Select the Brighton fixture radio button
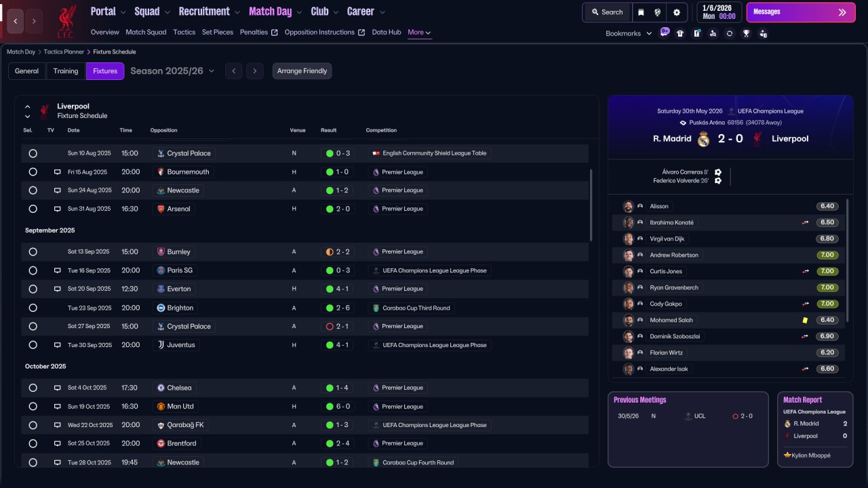 [x=33, y=308]
